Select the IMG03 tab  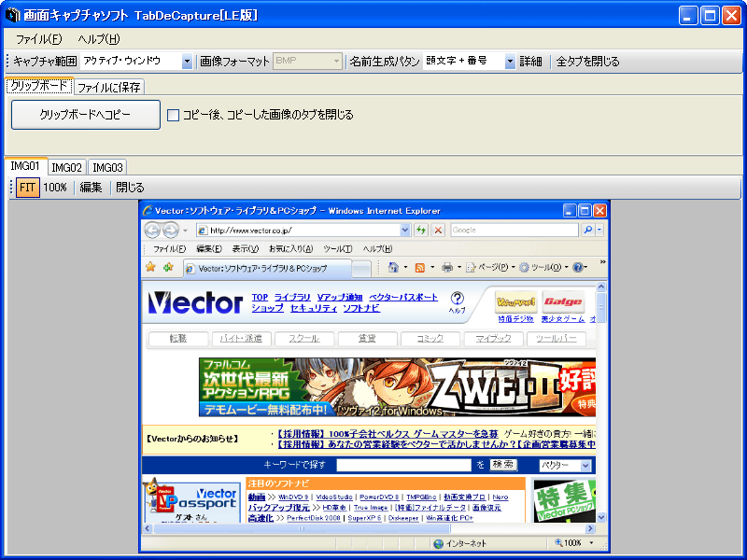click(x=107, y=167)
